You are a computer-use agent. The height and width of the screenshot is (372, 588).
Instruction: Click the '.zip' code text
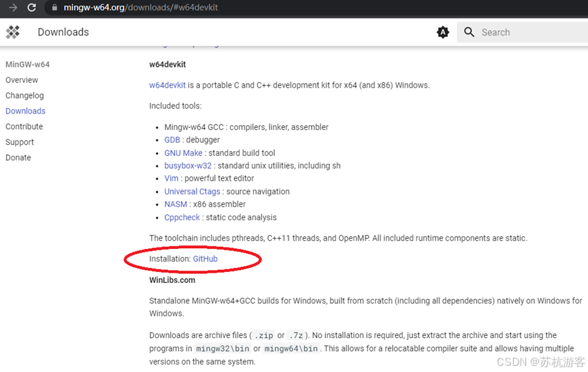click(263, 335)
